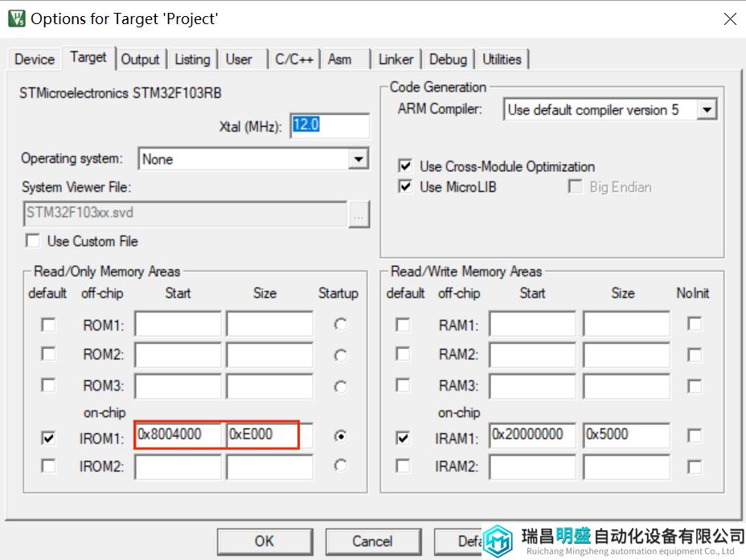This screenshot has height=560, width=746.
Task: Select the IROM1 Startup radio button
Action: (340, 435)
